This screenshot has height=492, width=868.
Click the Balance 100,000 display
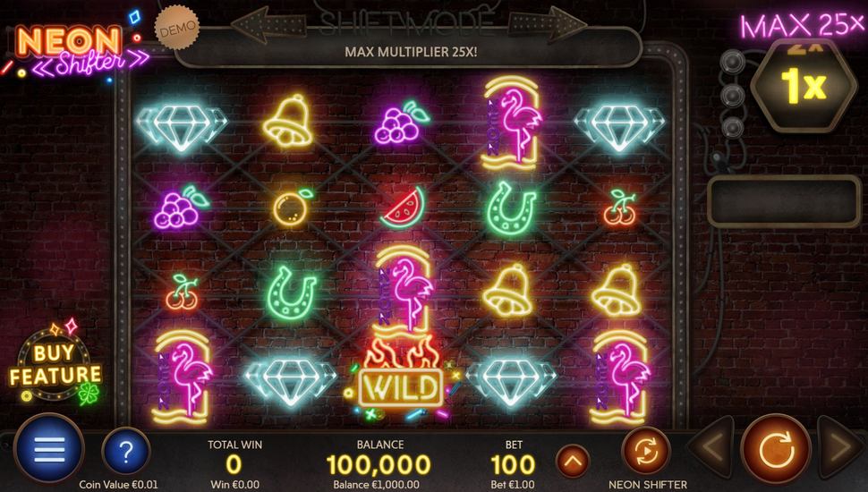[379, 464]
